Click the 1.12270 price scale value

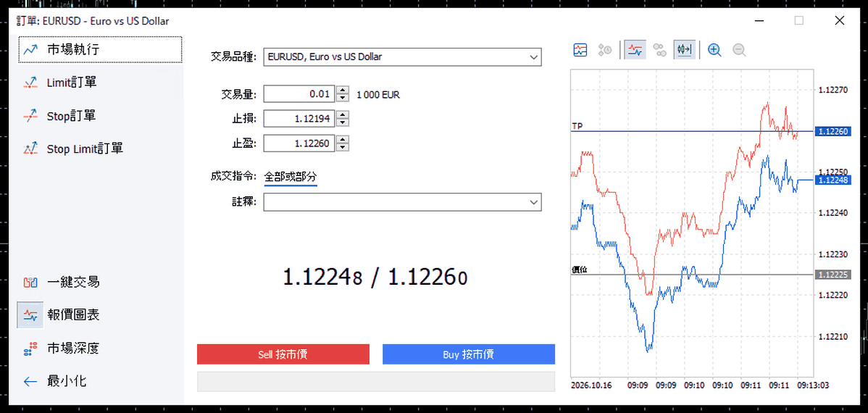(x=834, y=89)
